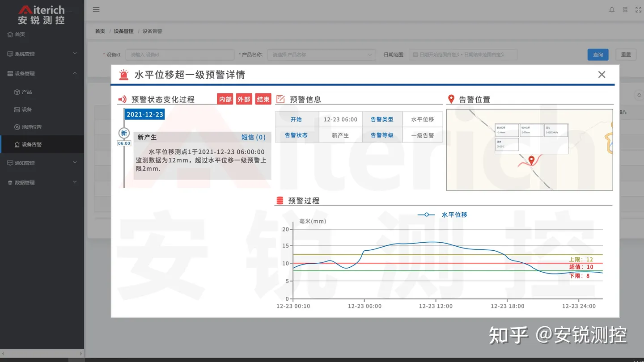The width and height of the screenshot is (644, 362).
Task: Open the notification bell icon
Action: 612,9
